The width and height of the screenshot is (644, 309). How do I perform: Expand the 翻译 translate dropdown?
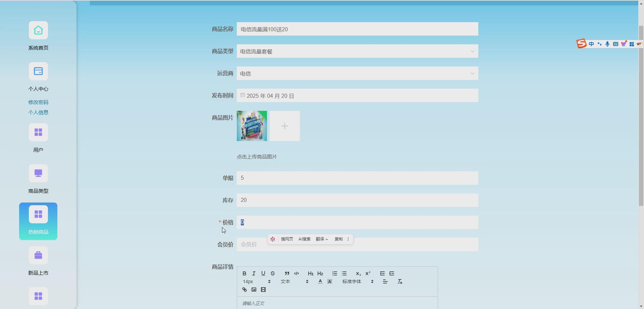point(322,239)
